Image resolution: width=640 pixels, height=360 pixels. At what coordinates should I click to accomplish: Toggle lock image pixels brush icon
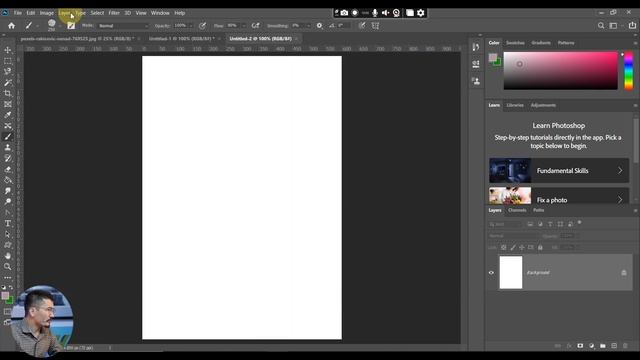(x=513, y=247)
